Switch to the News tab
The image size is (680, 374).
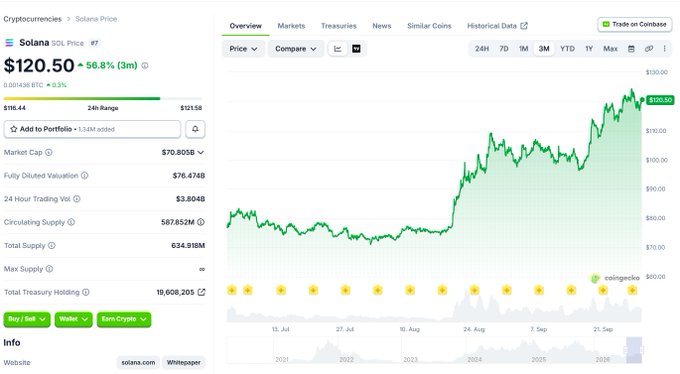tap(382, 26)
